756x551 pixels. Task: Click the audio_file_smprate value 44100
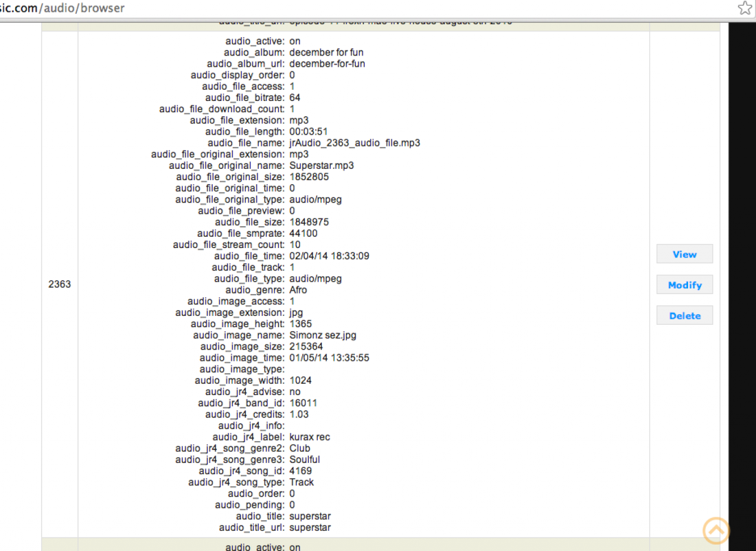pyautogui.click(x=303, y=233)
